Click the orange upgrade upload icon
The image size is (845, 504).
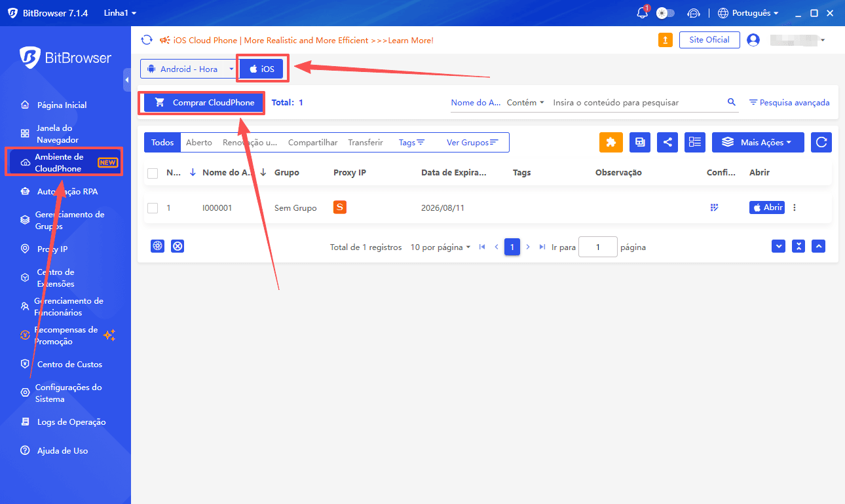pos(666,40)
